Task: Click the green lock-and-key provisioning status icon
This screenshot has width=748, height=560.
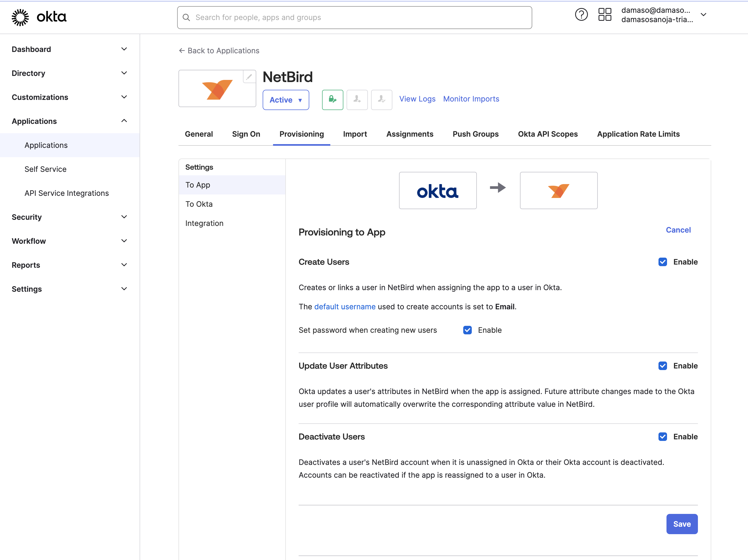Action: pyautogui.click(x=332, y=100)
